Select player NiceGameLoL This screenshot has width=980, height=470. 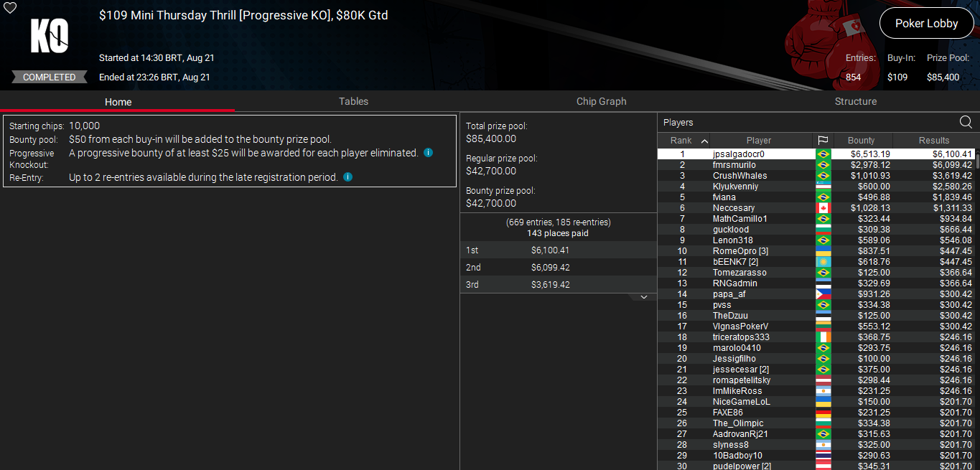point(816,402)
